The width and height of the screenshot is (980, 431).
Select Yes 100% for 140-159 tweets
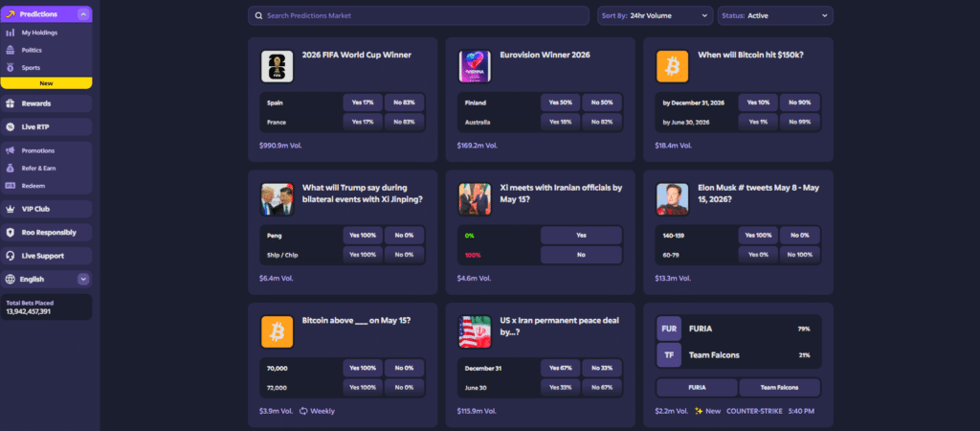[x=758, y=236]
